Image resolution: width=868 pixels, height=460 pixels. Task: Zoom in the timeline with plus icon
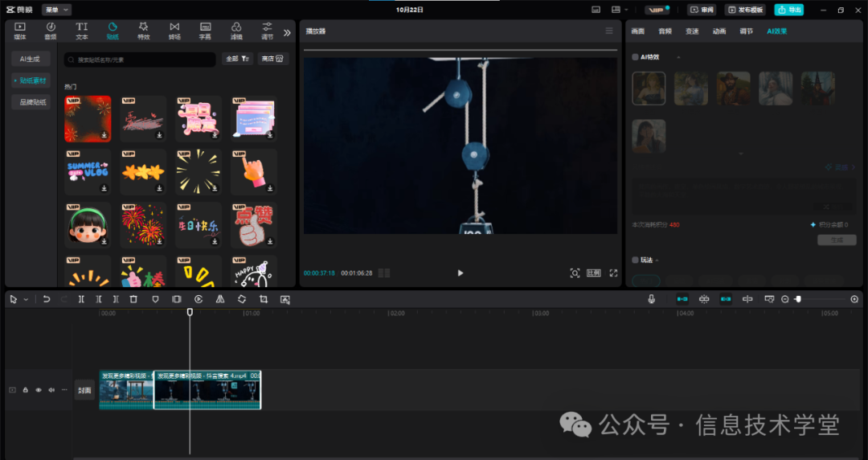[x=854, y=299]
